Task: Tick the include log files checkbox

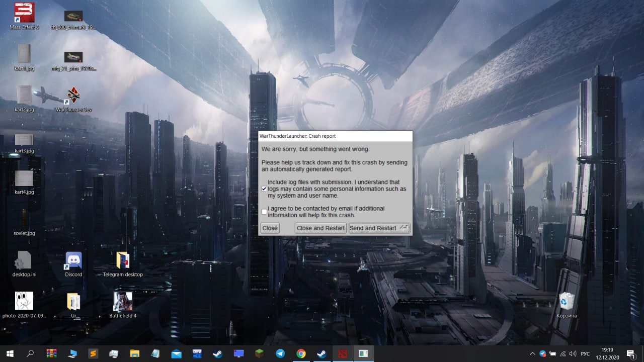Action: pos(264,189)
